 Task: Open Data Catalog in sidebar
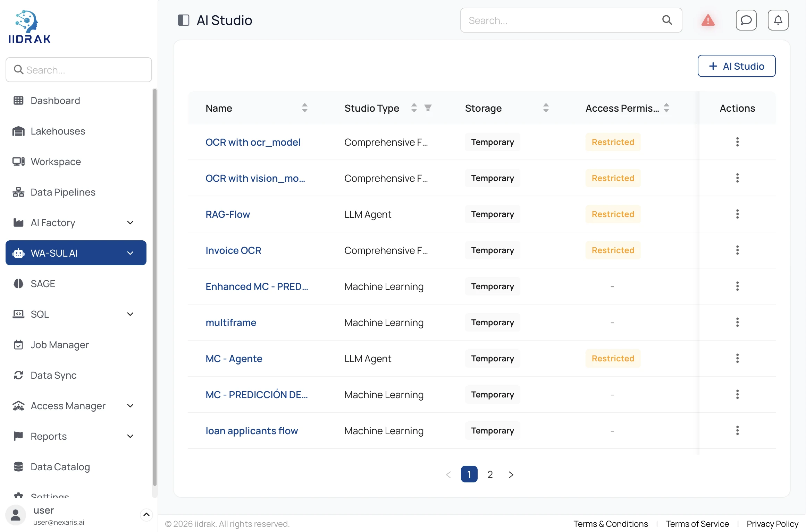coord(76,467)
